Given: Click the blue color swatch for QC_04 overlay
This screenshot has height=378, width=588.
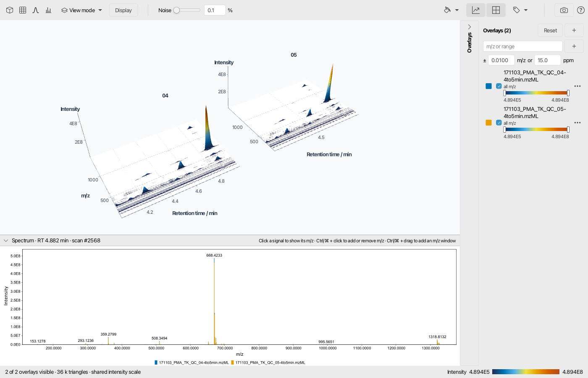Looking at the screenshot, I should click(x=488, y=86).
